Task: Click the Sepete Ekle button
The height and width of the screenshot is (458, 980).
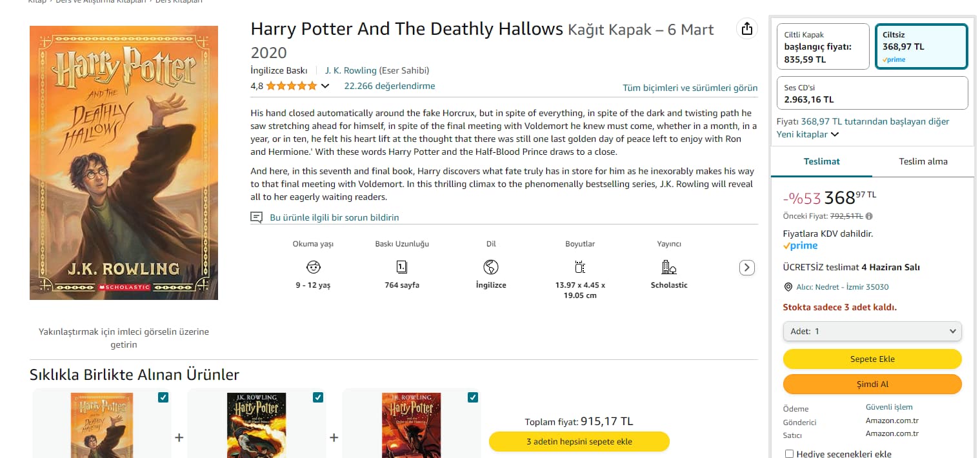Action: coord(872,359)
